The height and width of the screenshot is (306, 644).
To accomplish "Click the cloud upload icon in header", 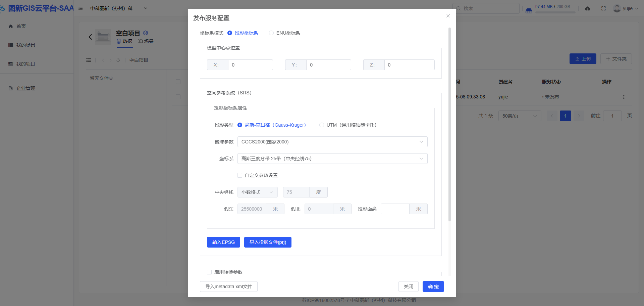I will pos(588,9).
